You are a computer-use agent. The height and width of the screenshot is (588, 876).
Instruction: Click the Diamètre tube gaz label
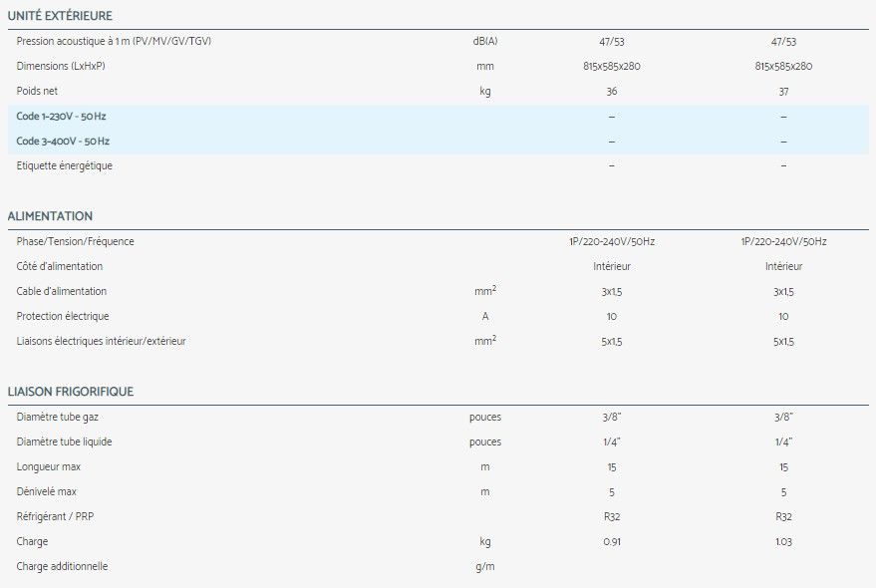[x=56, y=417]
